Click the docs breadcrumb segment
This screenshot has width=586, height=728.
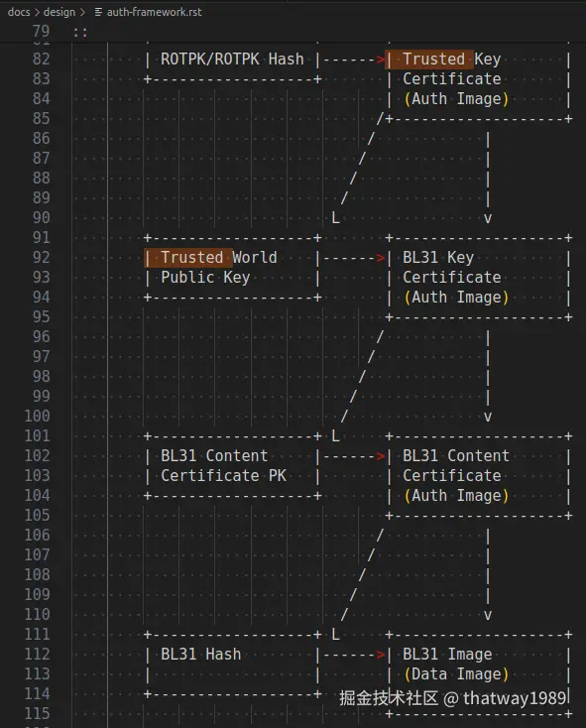click(19, 12)
